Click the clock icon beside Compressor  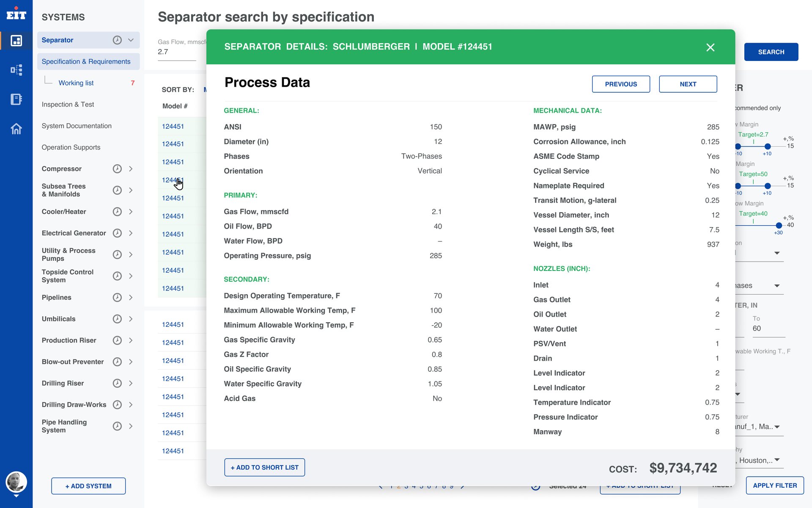[117, 168]
